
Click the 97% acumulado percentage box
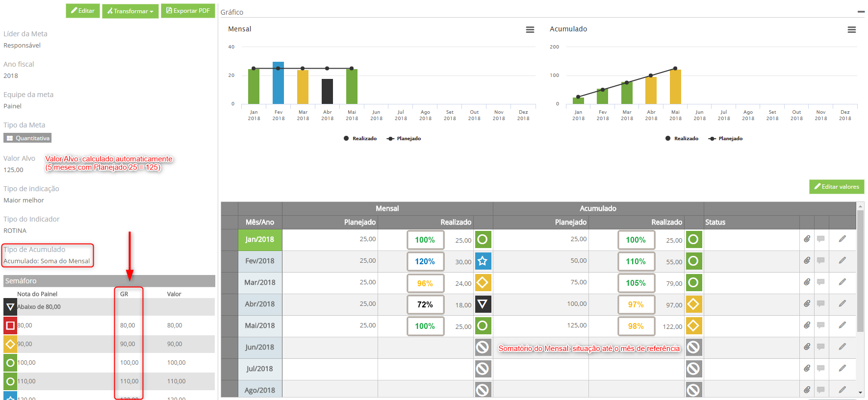click(x=636, y=304)
